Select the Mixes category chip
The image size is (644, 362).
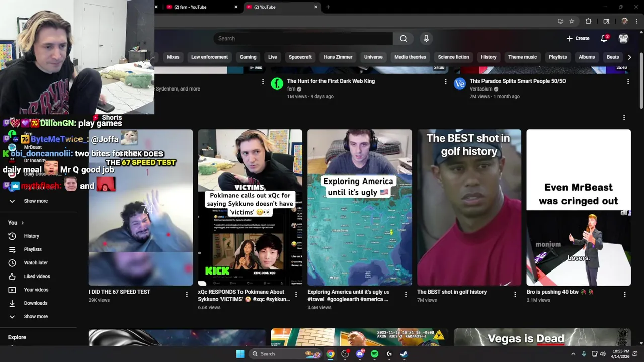(x=173, y=57)
